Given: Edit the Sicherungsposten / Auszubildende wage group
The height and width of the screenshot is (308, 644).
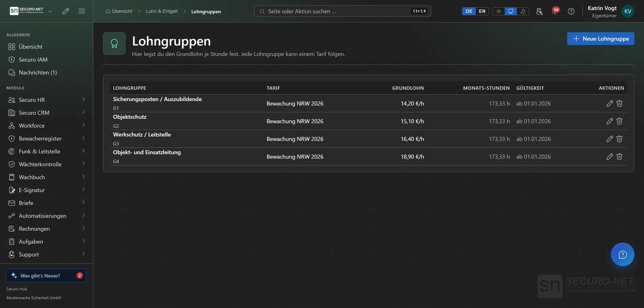Looking at the screenshot, I should click(609, 103).
